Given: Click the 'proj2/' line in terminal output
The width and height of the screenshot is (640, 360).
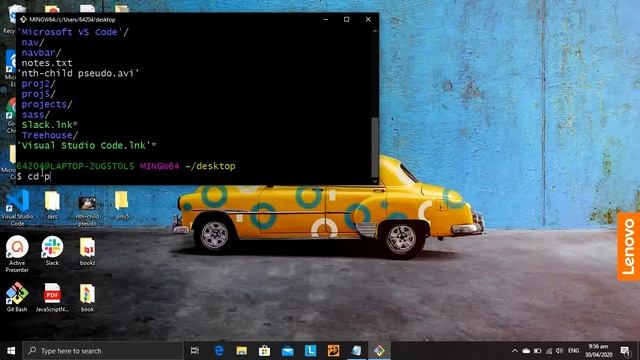Looking at the screenshot, I should pyautogui.click(x=38, y=84).
